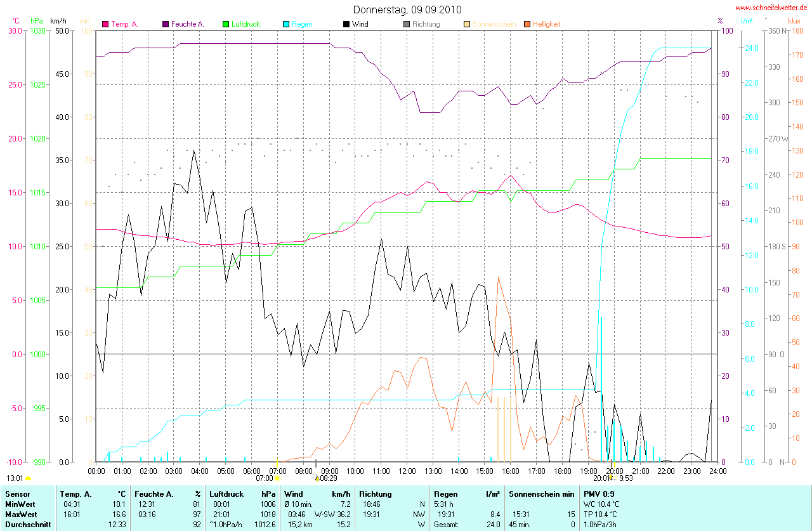Screen dimensions: 812x531
Task: Select the Sonnenschein legend label
Action: 493,24
